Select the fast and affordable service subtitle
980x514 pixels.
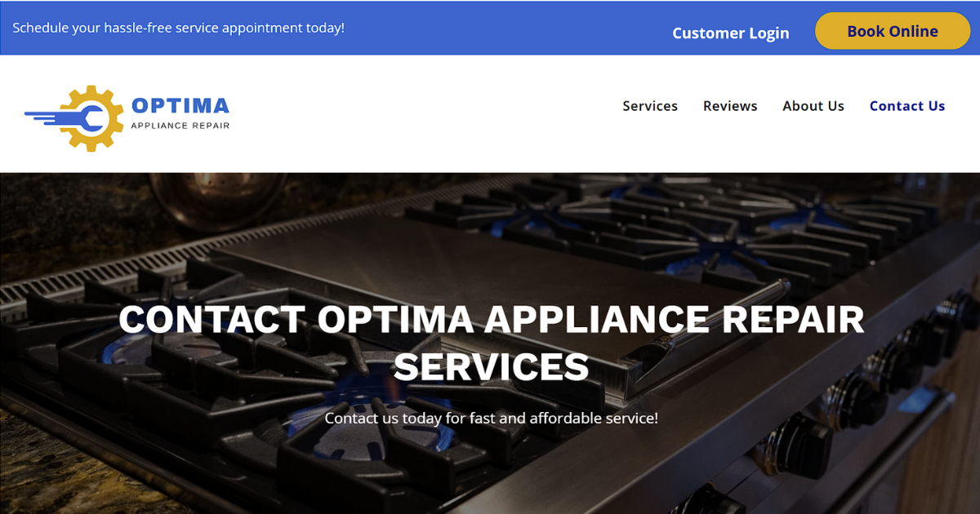491,418
